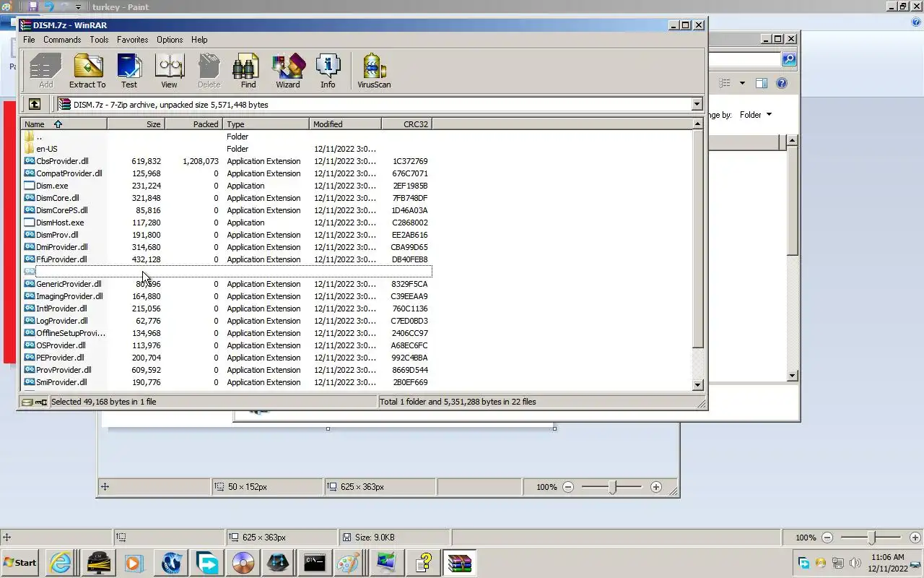Click Paint's inner window zoom slider thumb
The height and width of the screenshot is (578, 924).
612,487
